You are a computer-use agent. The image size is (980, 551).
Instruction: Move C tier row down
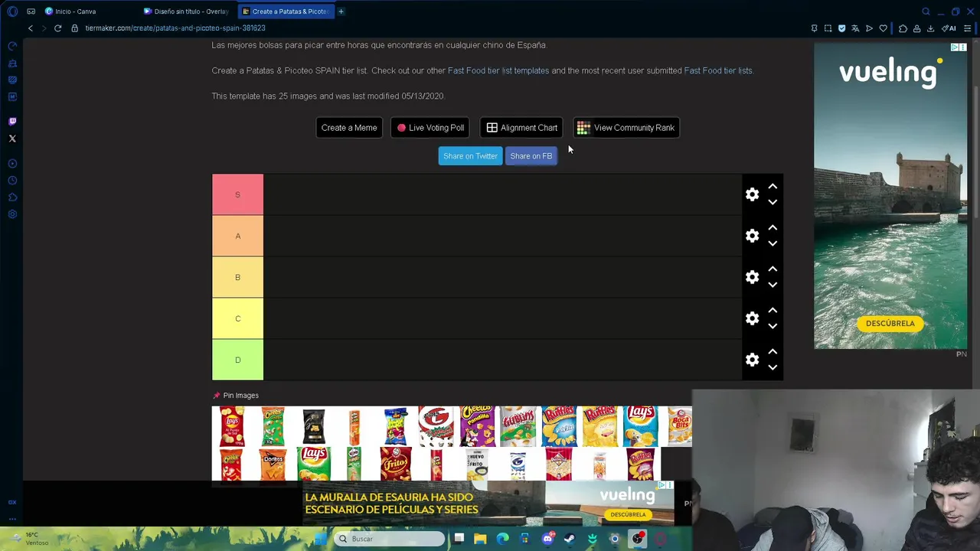[x=773, y=327]
